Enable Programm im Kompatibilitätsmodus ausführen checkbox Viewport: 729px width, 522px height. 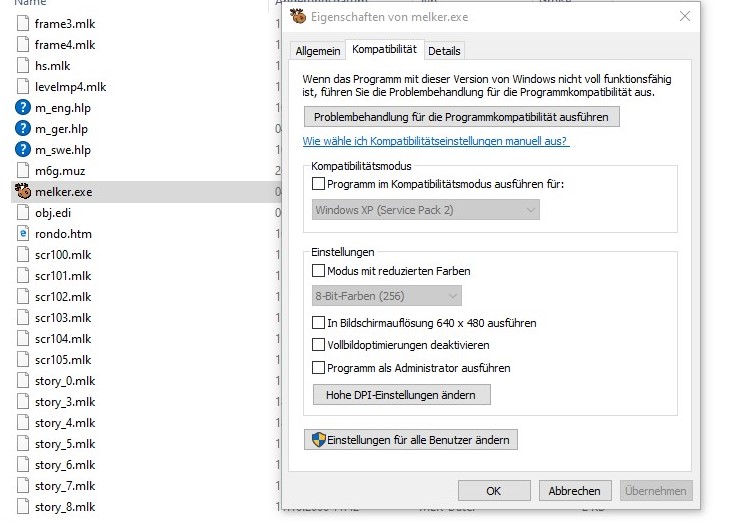pyautogui.click(x=318, y=184)
